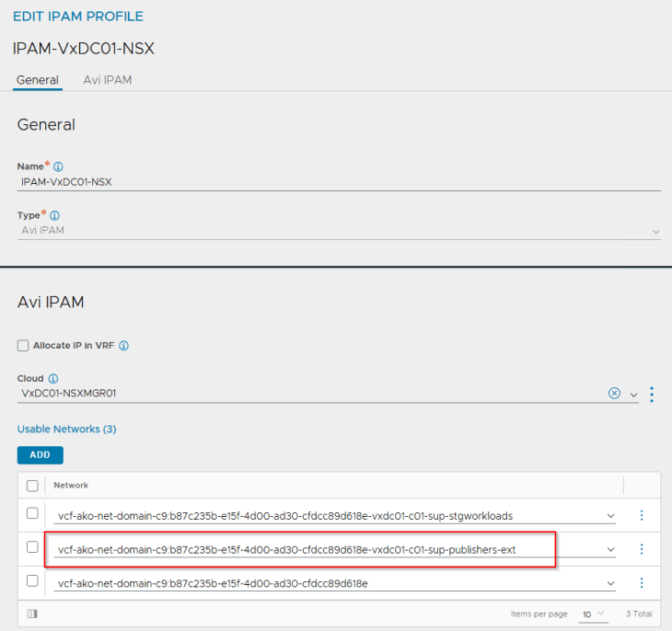Screen dimensions: 672x631
Task: Open actions menu for sup-publishers-ext network row
Action: (x=642, y=549)
